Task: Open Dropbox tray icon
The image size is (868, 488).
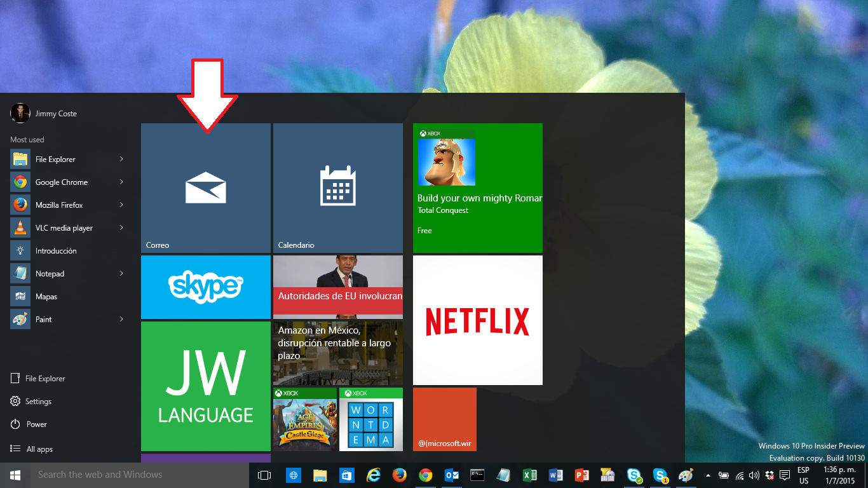Action: tap(770, 475)
